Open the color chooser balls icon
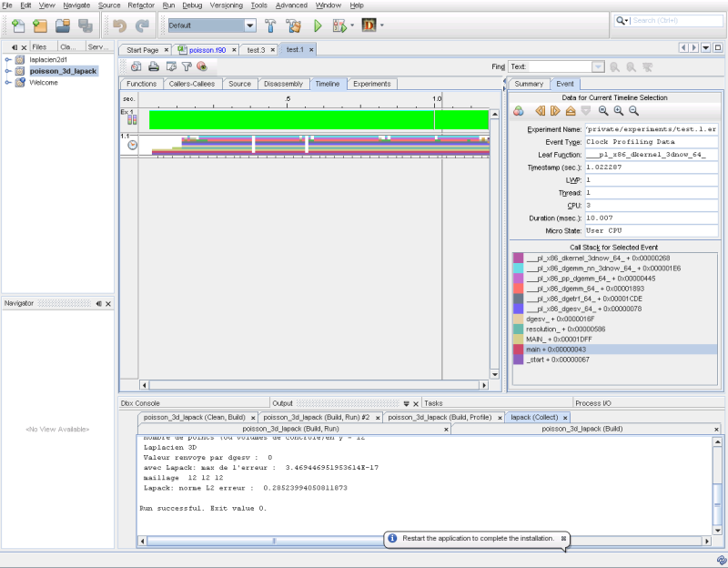 pos(518,111)
